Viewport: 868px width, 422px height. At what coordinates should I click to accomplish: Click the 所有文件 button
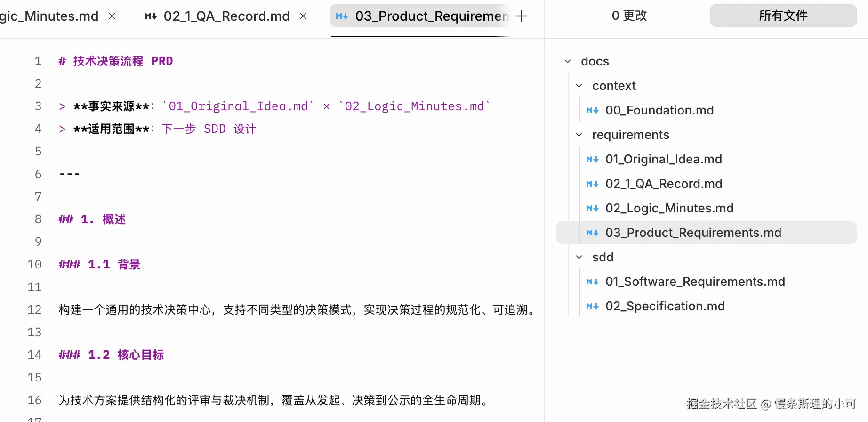(783, 16)
